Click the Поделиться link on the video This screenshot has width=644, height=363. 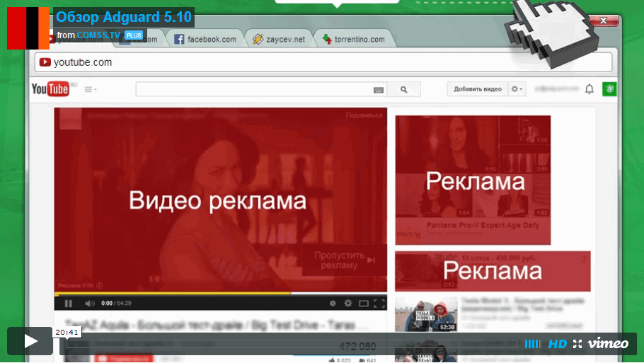[x=364, y=115]
